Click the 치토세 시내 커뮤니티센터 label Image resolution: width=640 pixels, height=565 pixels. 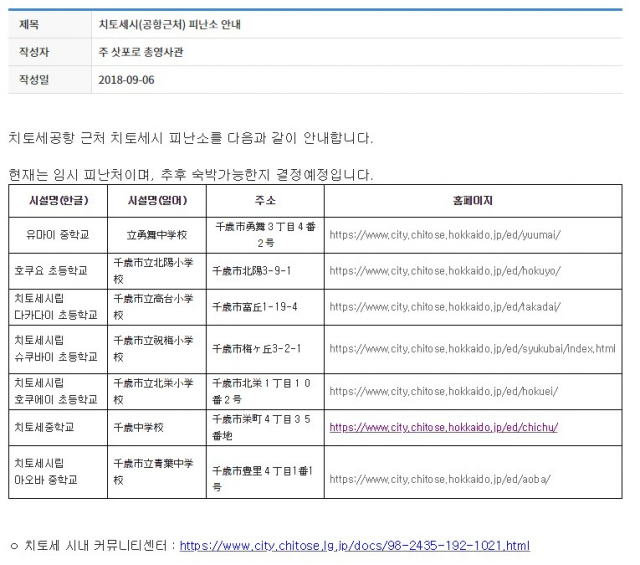click(x=96, y=546)
